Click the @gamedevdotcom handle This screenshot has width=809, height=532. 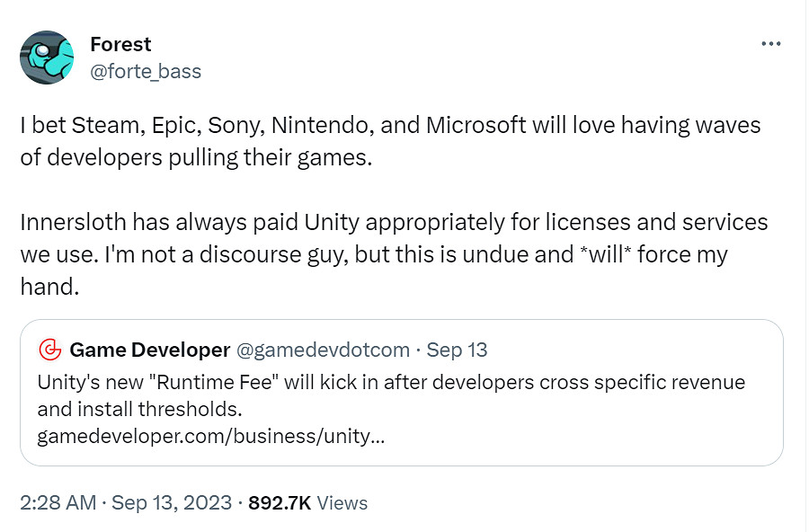pos(322,349)
